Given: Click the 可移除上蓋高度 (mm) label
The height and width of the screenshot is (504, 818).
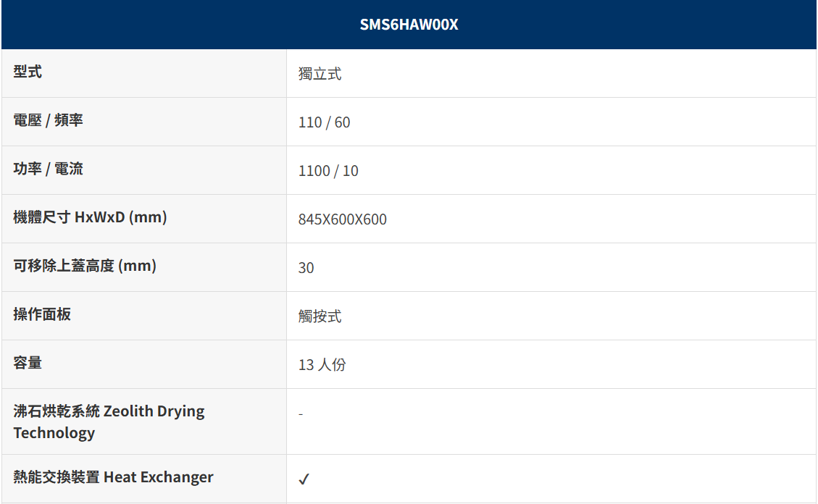Looking at the screenshot, I should (x=85, y=266).
